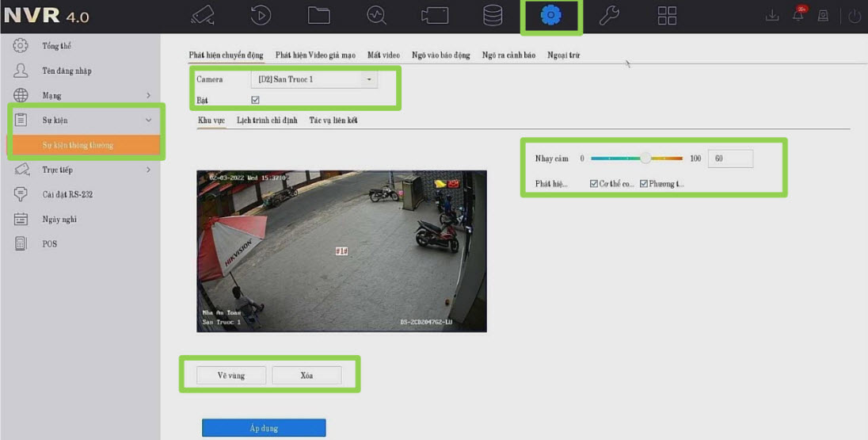The height and width of the screenshot is (440, 868).
Task: Click the power button icon
Action: [855, 17]
